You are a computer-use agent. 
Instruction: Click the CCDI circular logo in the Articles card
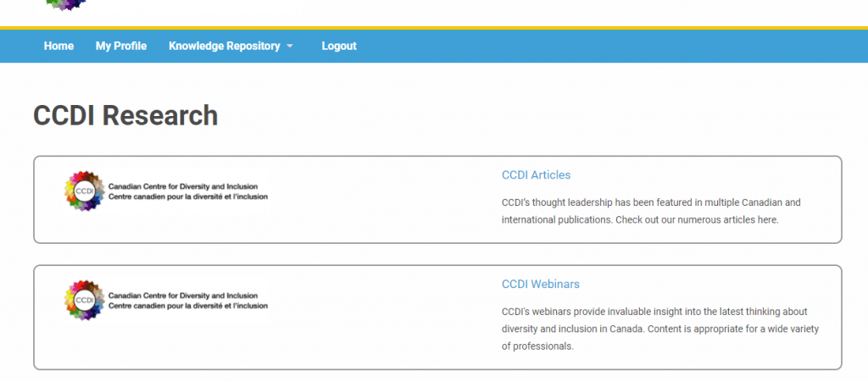click(x=84, y=191)
